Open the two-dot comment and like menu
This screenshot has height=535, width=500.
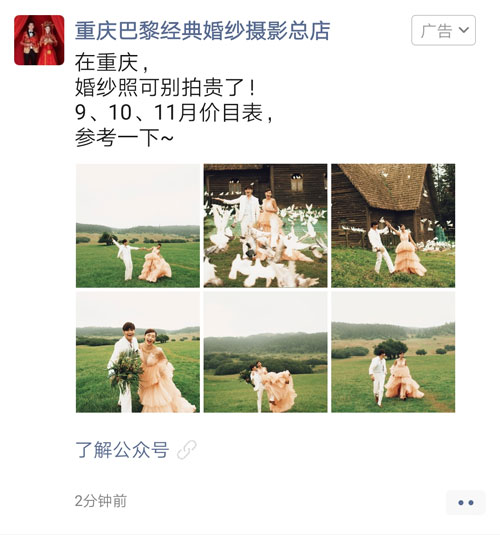coord(466,503)
